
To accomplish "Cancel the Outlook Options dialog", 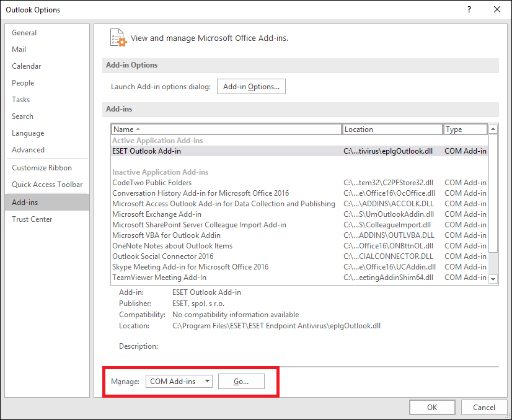I will (484, 407).
